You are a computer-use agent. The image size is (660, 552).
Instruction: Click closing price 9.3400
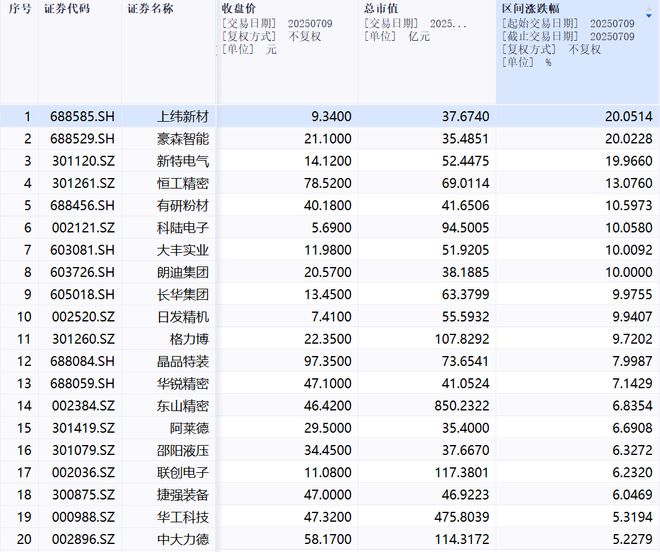click(x=331, y=116)
